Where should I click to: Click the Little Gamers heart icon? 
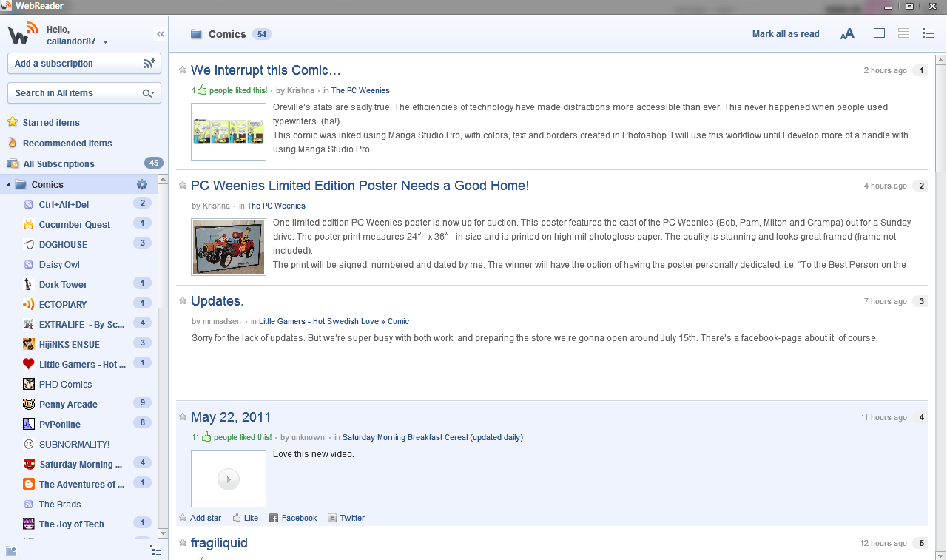(x=29, y=364)
